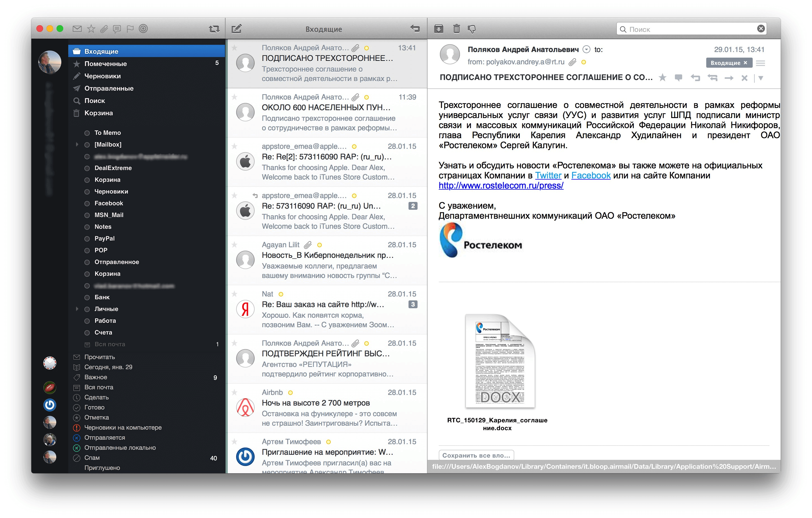Expand thread count badge 2 on Apple message
Viewport: 812px width, 518px height.
(x=413, y=206)
